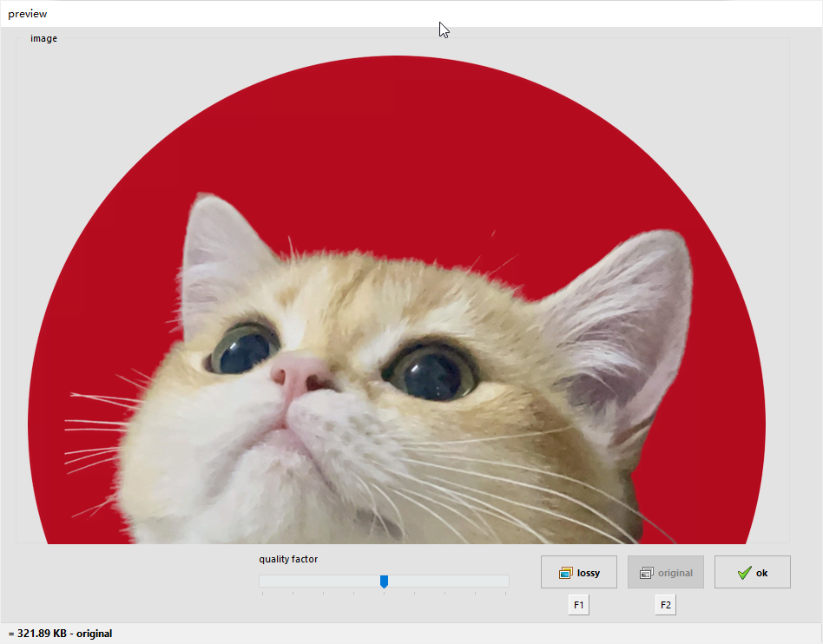Click the lossy button's picture icon

click(x=565, y=573)
